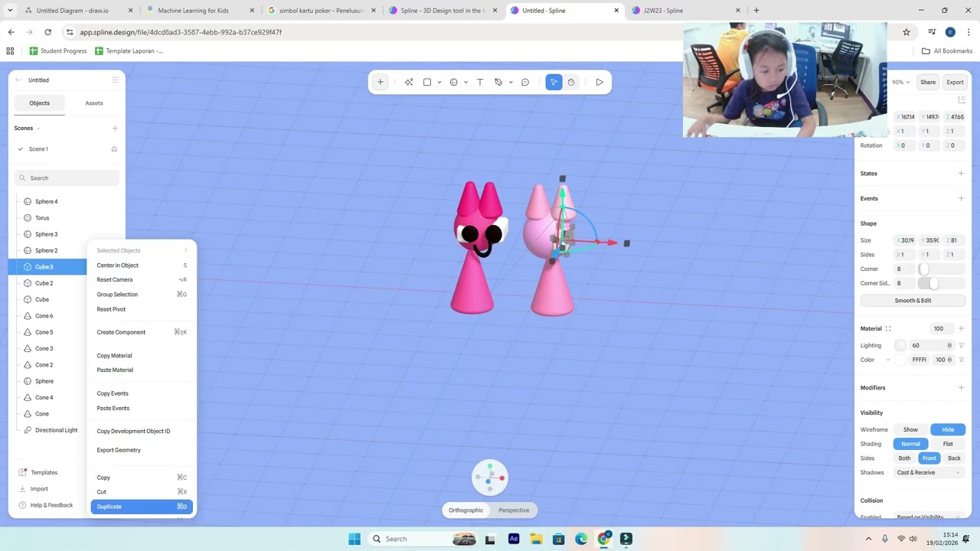Click the Material expand corners icon

[888, 329]
